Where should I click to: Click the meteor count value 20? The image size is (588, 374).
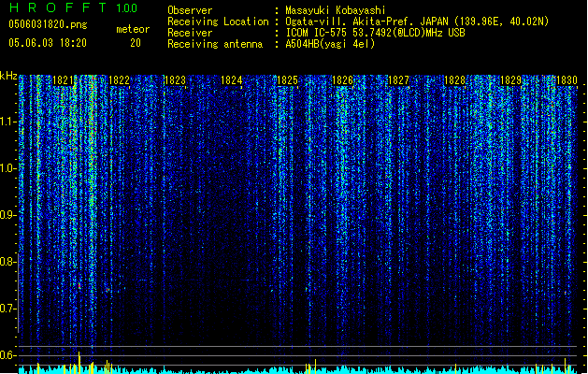click(136, 43)
